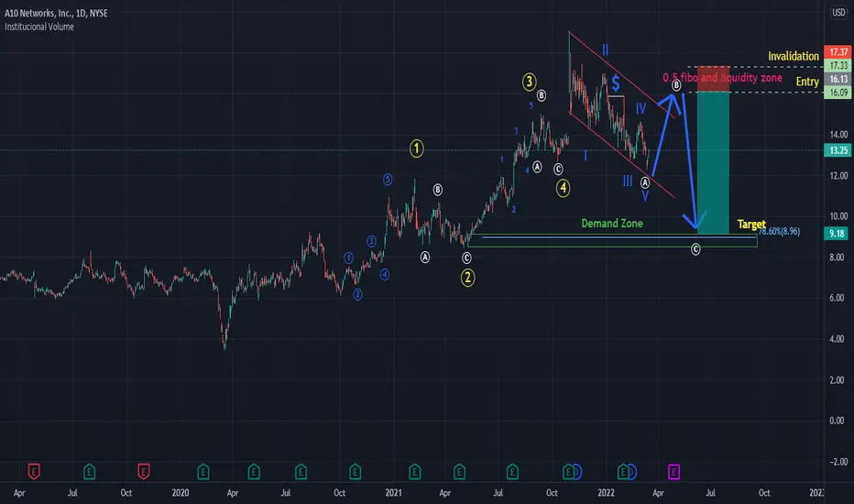This screenshot has width=854, height=504.
Task: Click the blue dividend marker near Oct 2021
Action: (577, 471)
